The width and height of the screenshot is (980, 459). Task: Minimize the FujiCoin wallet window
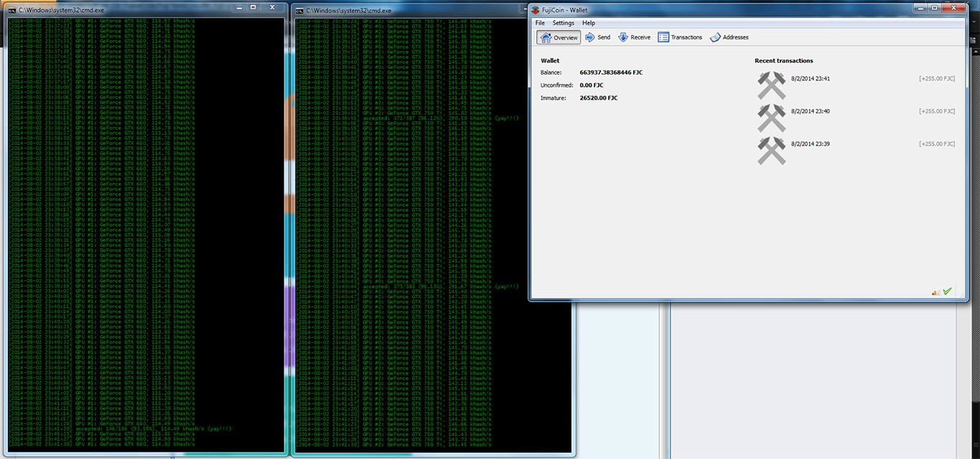(921, 7)
